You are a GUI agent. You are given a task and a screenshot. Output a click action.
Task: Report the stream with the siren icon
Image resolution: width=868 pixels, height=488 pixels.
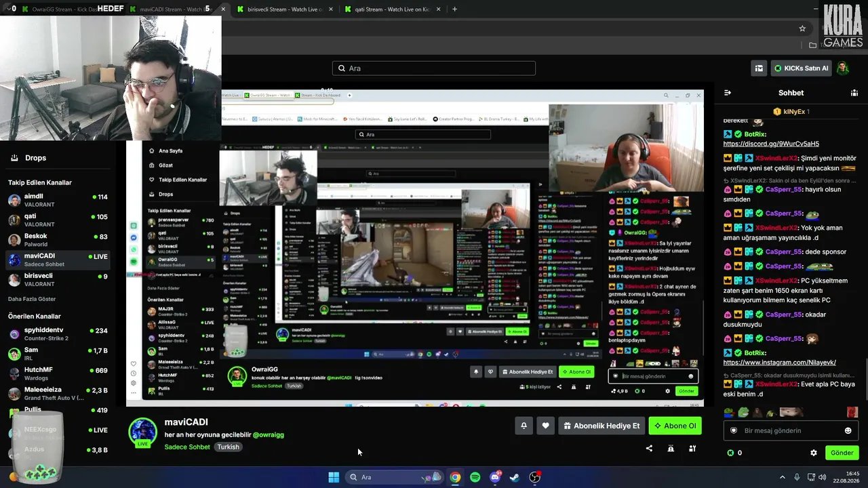click(671, 448)
